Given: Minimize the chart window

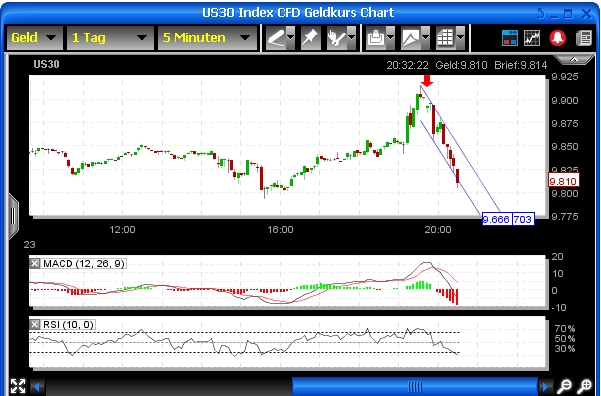Looking at the screenshot, I should [554, 15].
